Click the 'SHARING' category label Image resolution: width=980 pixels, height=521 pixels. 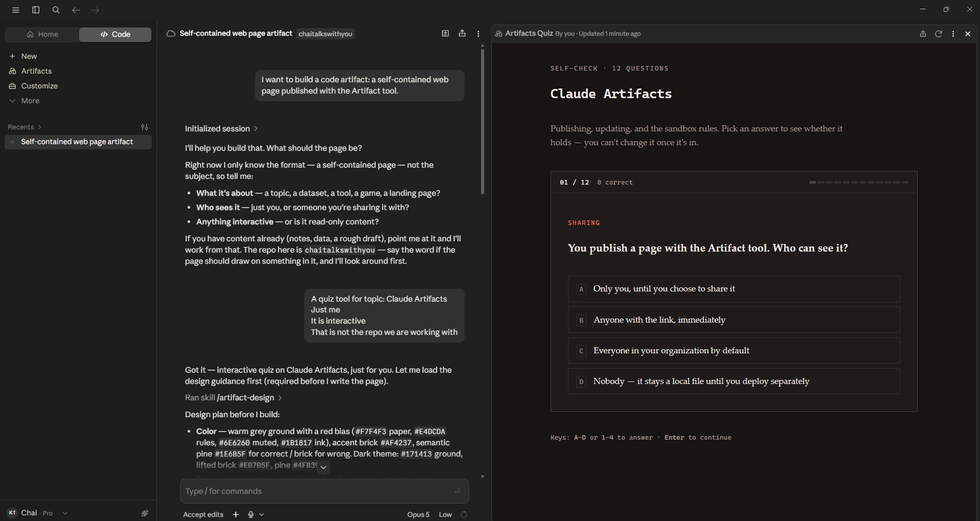(x=584, y=223)
